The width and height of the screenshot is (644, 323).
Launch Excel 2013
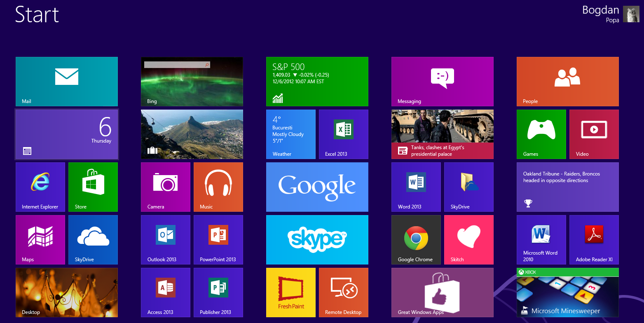(x=344, y=134)
